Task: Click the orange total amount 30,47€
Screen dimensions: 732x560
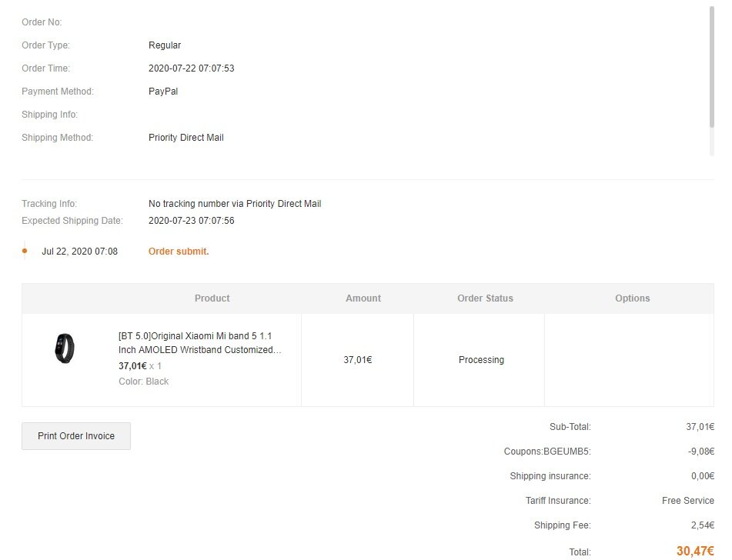Action: 695,551
